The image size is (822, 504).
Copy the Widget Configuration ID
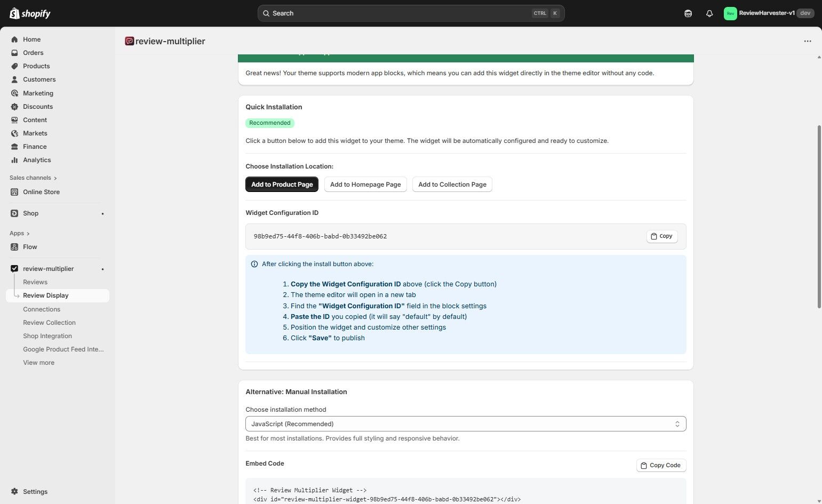point(661,236)
